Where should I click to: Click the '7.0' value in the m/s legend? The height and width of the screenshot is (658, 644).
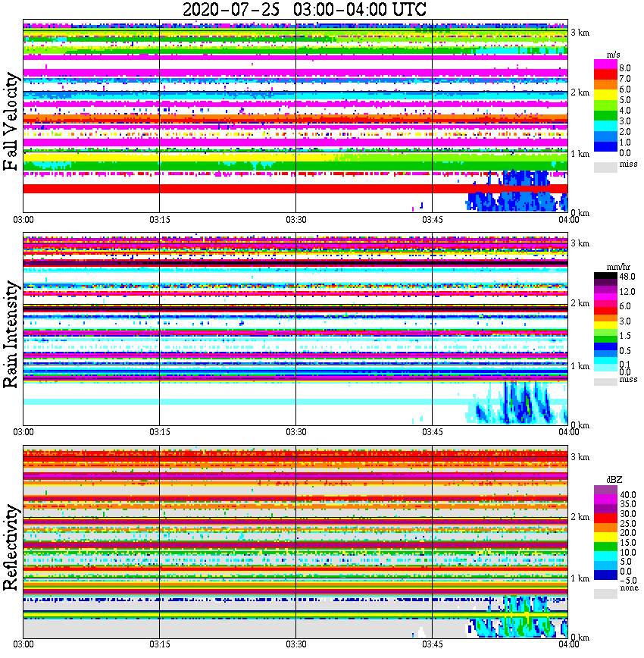pyautogui.click(x=625, y=79)
